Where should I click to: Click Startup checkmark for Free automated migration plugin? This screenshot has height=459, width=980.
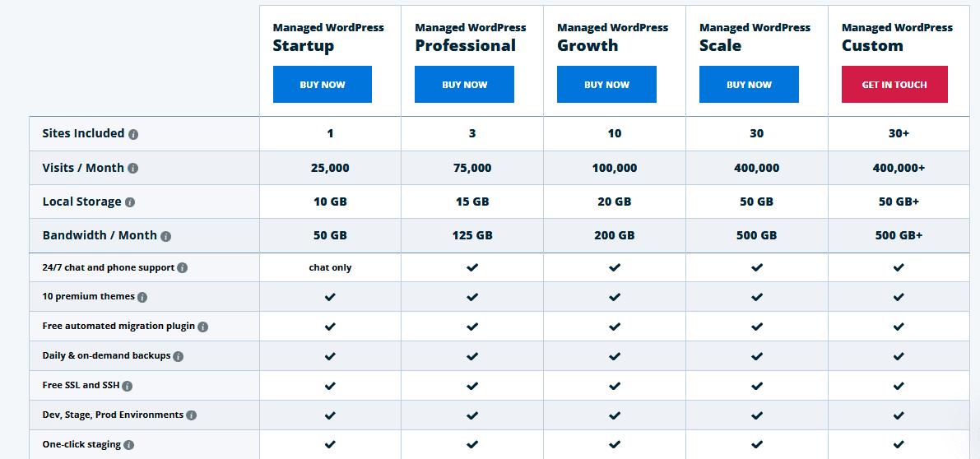[x=331, y=326]
